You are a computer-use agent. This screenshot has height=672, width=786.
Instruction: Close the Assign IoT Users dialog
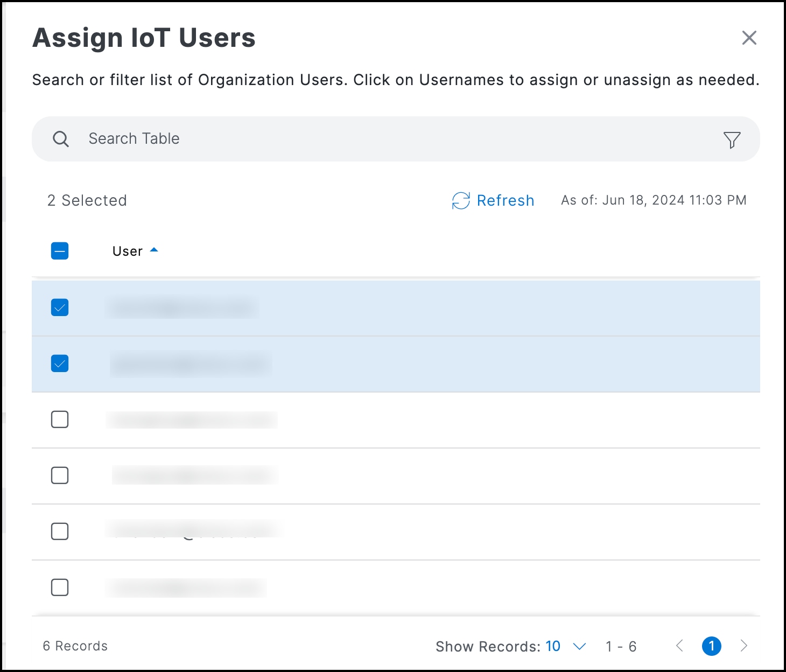pyautogui.click(x=749, y=38)
